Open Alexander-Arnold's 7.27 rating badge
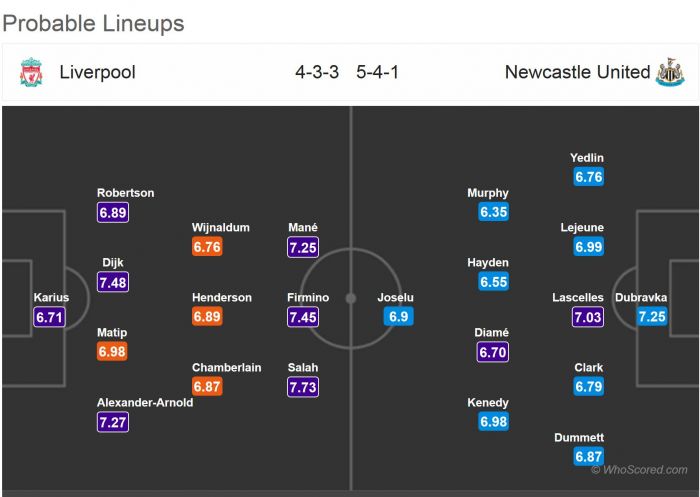The height and width of the screenshot is (497, 700). [113, 422]
